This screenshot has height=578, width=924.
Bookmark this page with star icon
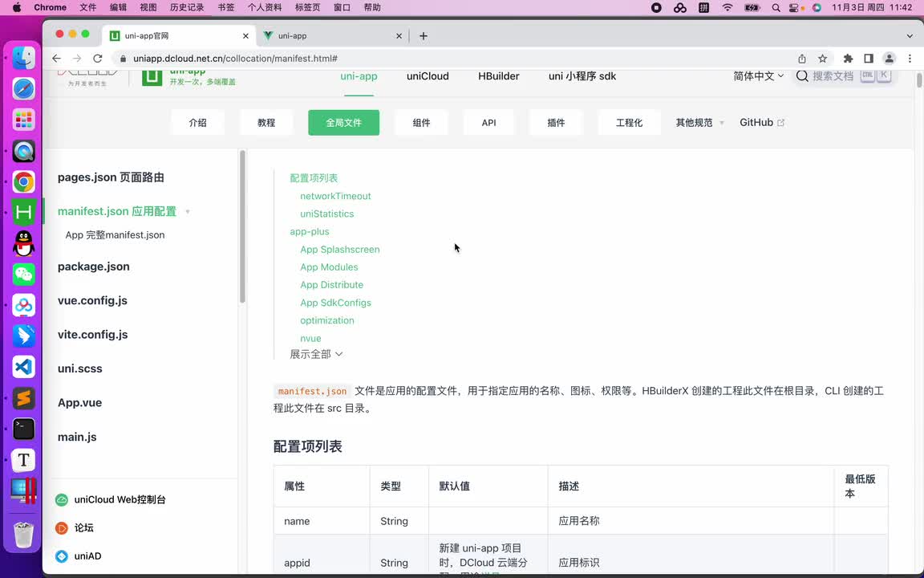823,59
